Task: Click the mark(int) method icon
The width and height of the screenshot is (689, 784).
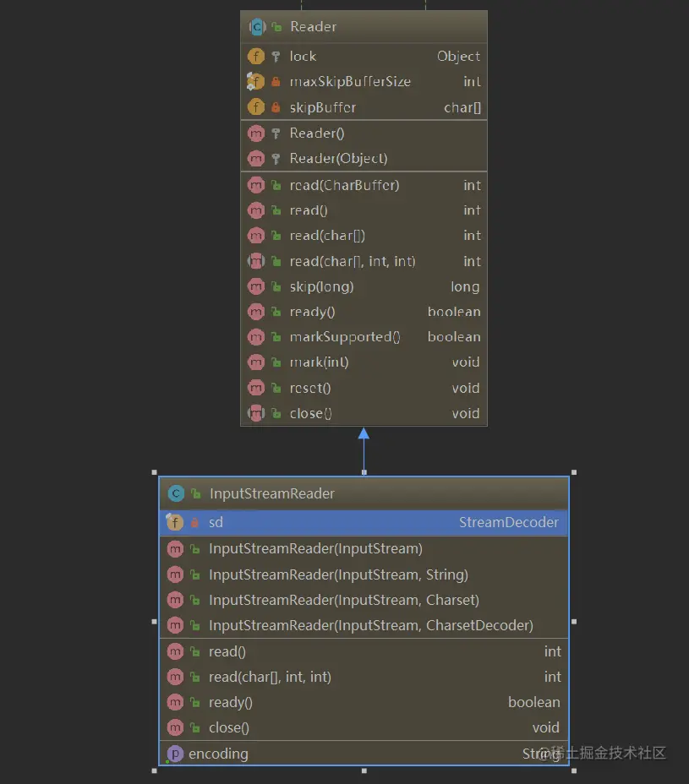Action: (255, 362)
